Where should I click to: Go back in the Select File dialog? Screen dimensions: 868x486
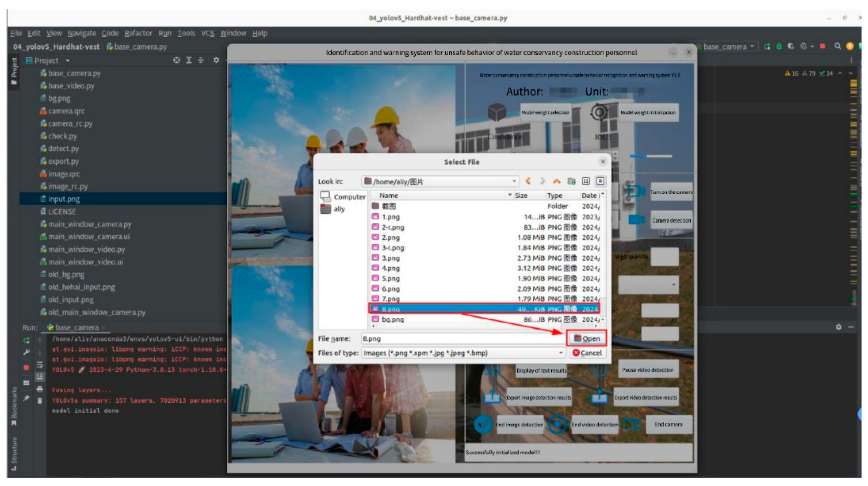click(x=528, y=181)
